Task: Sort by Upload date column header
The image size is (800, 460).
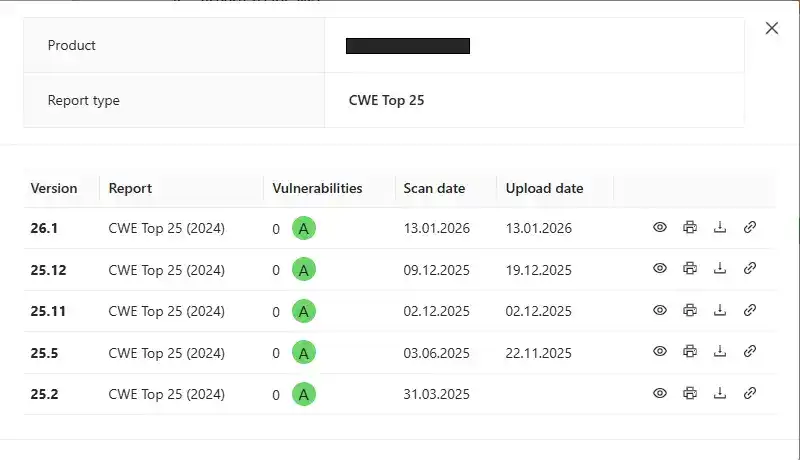Action: pos(544,188)
